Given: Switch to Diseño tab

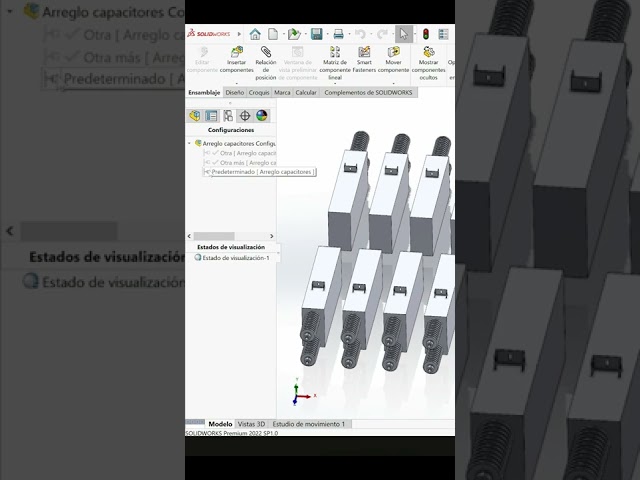Looking at the screenshot, I should tap(235, 93).
